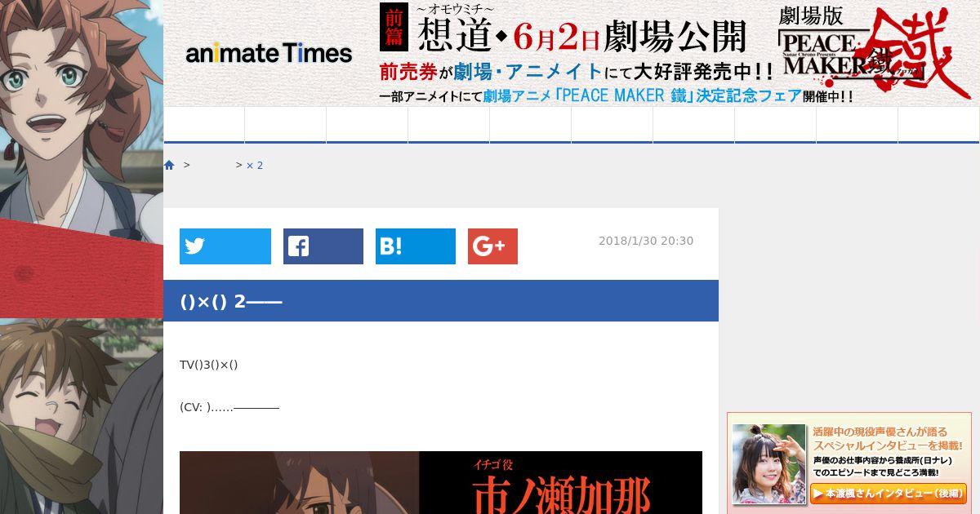Screen dimensions: 980x514
Task: Bookmark the article with Hatena B!
Action: 416,246
